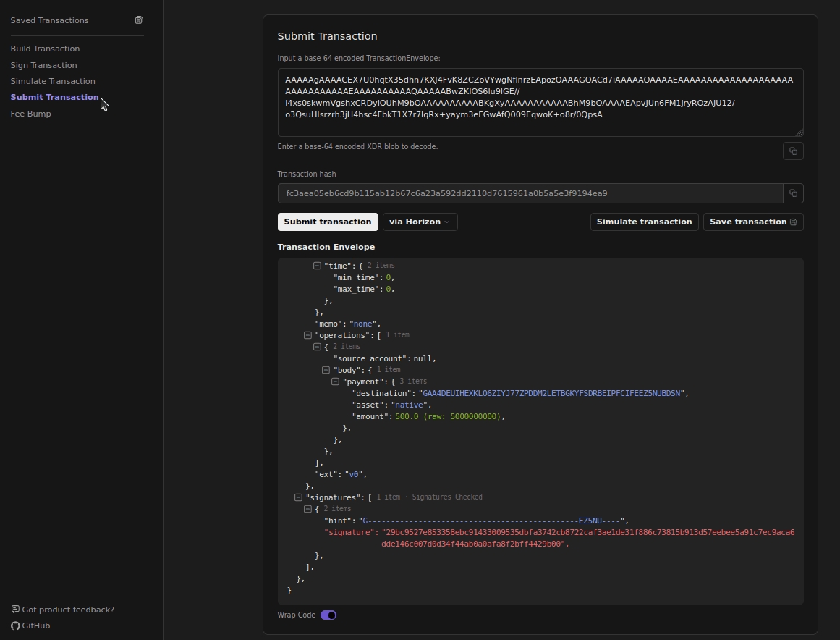This screenshot has height=640, width=840.
Task: Collapse the "signatures" array node
Action: click(x=298, y=497)
